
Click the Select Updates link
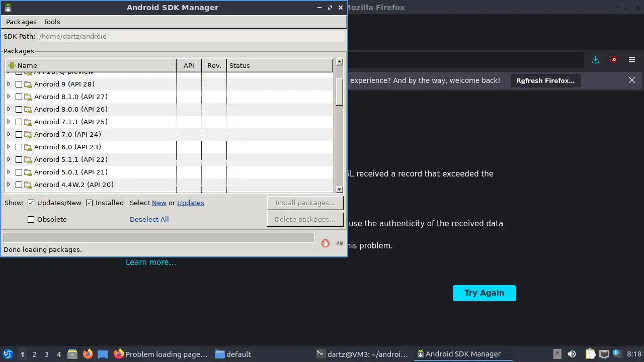coord(190,203)
